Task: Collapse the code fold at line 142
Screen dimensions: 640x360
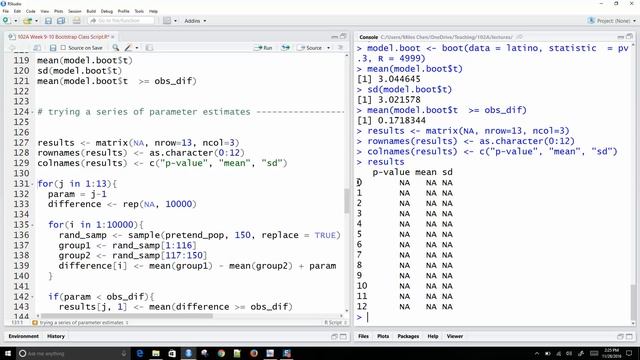Action: 33,297
